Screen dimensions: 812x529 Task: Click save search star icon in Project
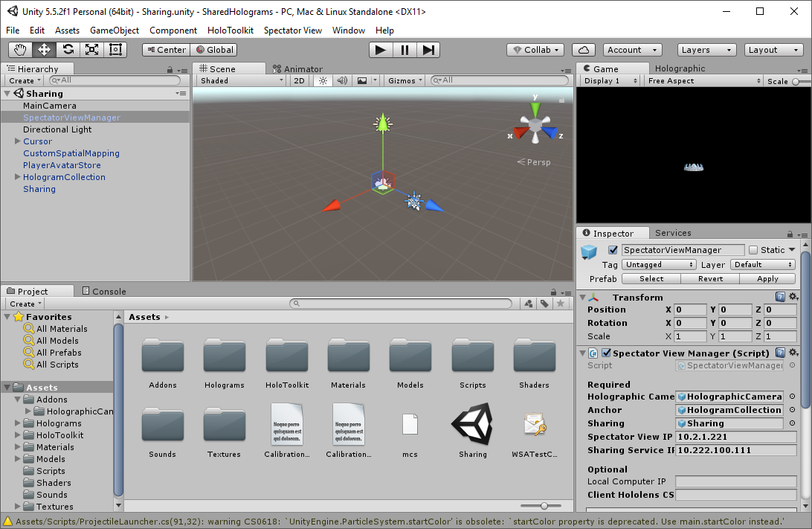pos(561,304)
